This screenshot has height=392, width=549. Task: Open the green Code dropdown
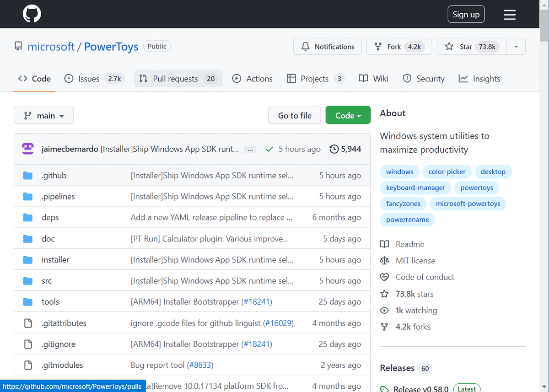[348, 115]
